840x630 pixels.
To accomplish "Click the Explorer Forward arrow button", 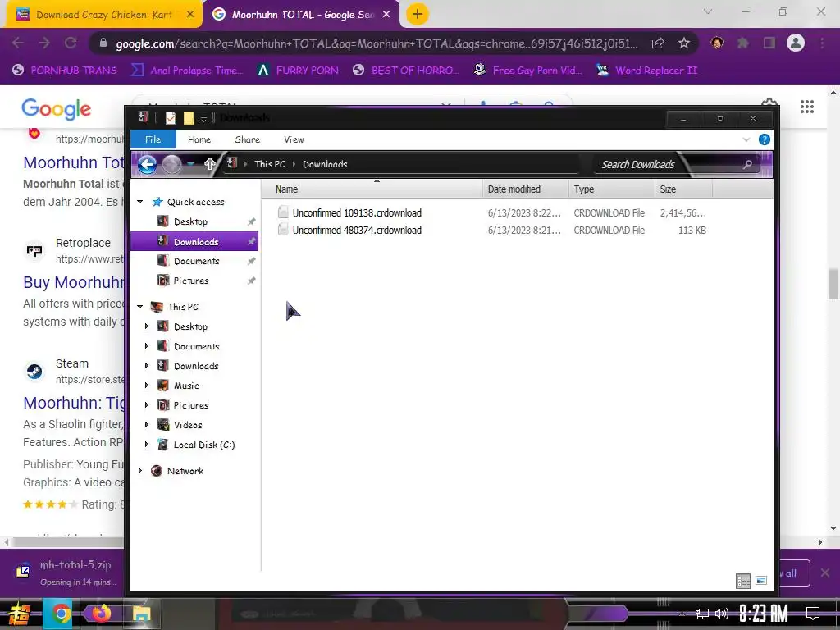I will point(171,164).
